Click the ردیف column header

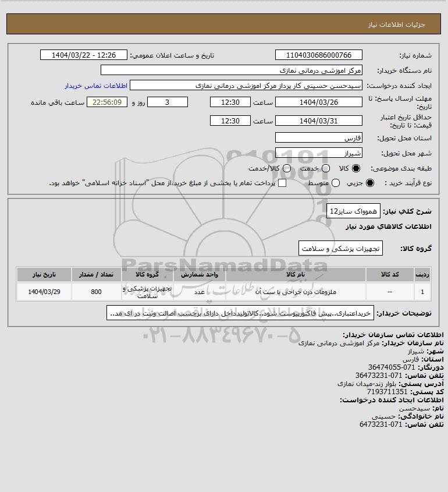422,275
